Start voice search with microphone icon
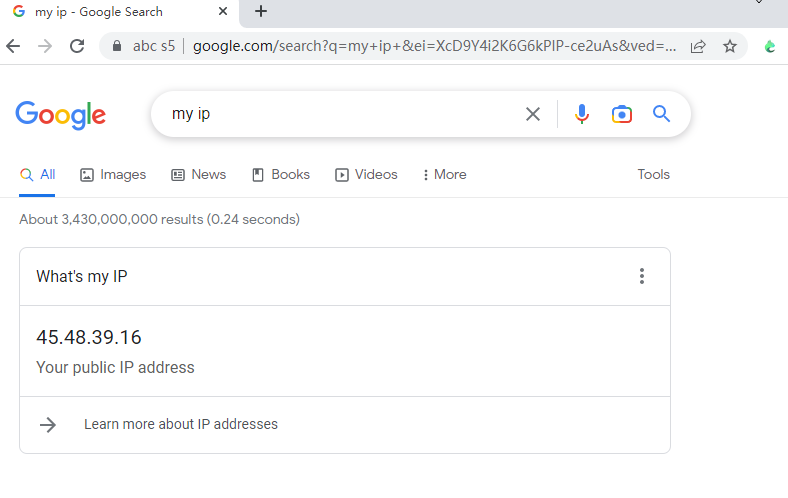The height and width of the screenshot is (498, 788). pyautogui.click(x=581, y=114)
